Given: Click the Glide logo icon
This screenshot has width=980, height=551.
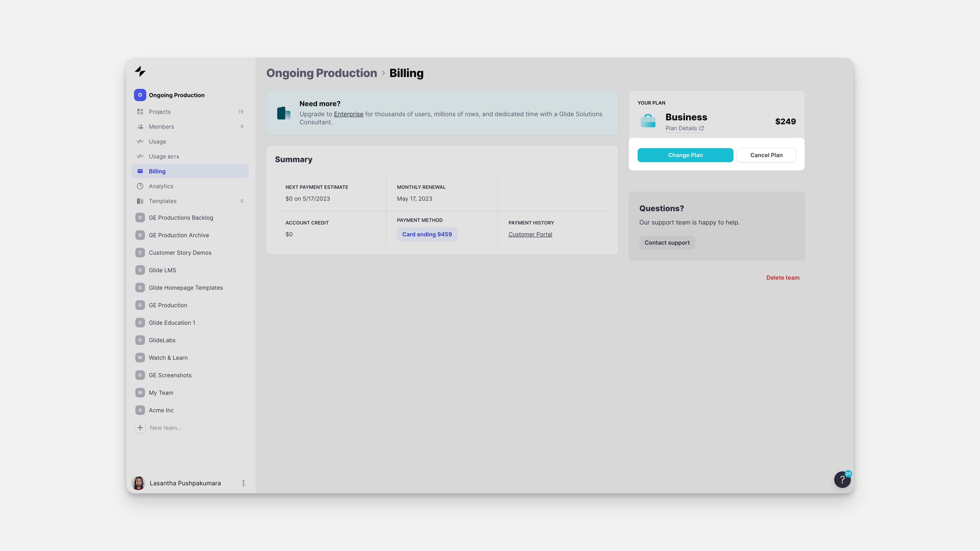Looking at the screenshot, I should 140,72.
